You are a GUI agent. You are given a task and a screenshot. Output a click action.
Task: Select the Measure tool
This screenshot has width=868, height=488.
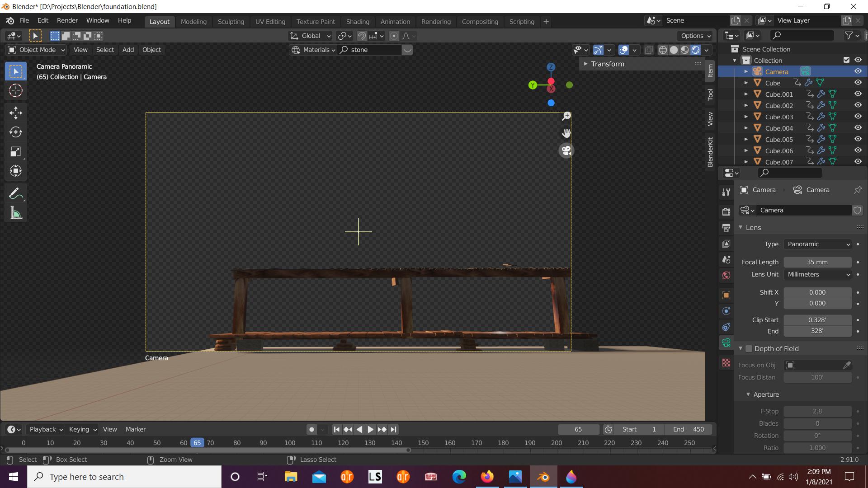[16, 213]
